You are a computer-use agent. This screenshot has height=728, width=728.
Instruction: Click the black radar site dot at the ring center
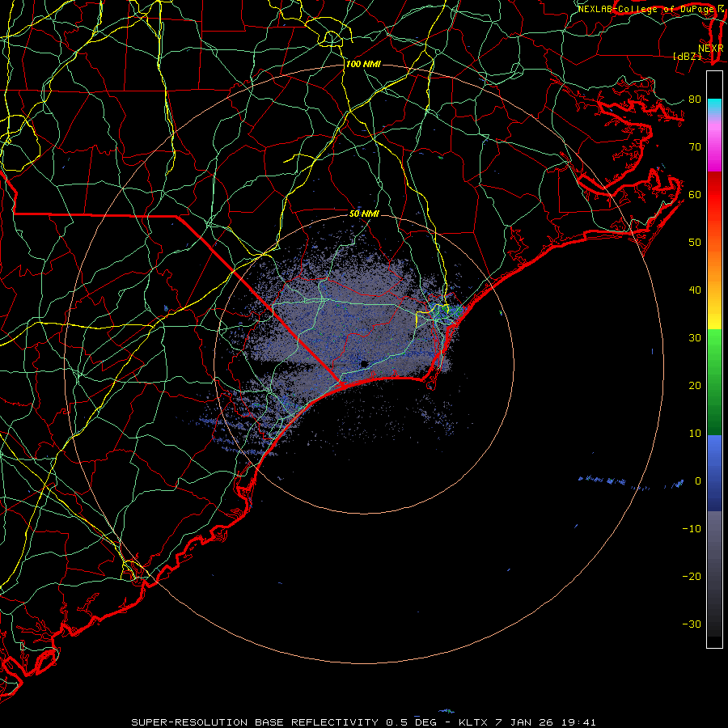(x=364, y=363)
